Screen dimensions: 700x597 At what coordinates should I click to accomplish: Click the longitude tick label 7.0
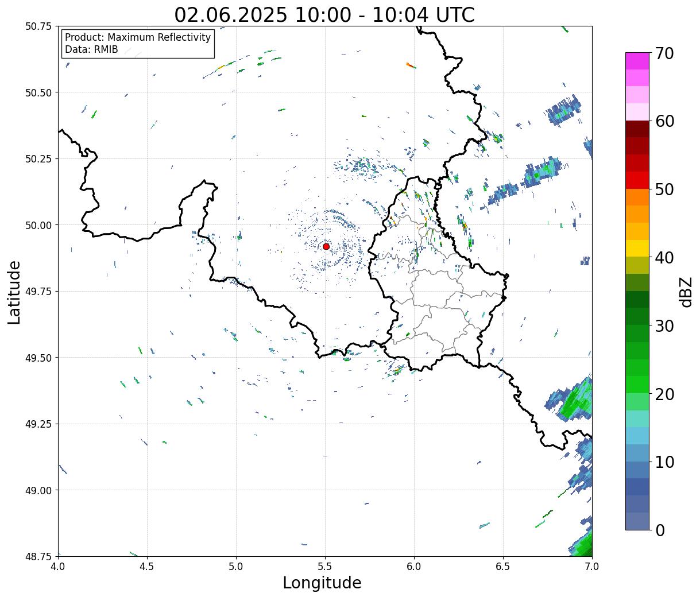(592, 566)
